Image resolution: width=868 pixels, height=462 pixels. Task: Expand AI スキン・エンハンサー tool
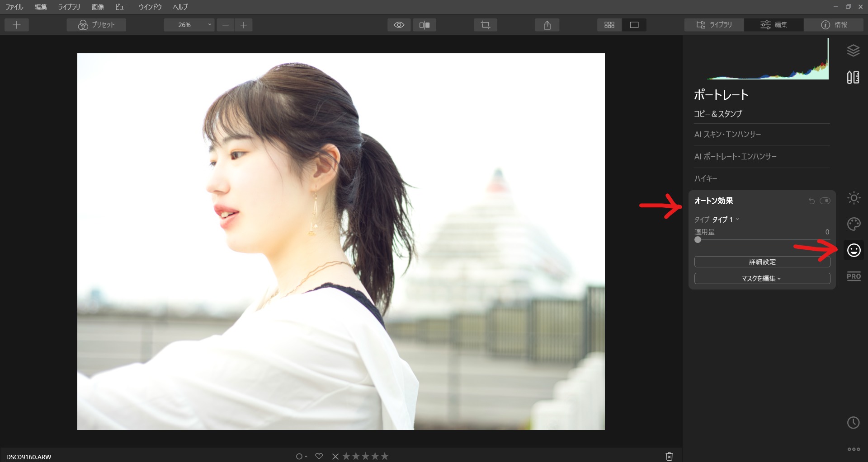pos(727,135)
